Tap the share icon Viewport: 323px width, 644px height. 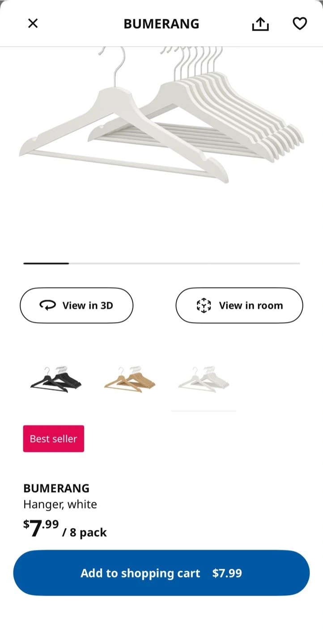260,24
